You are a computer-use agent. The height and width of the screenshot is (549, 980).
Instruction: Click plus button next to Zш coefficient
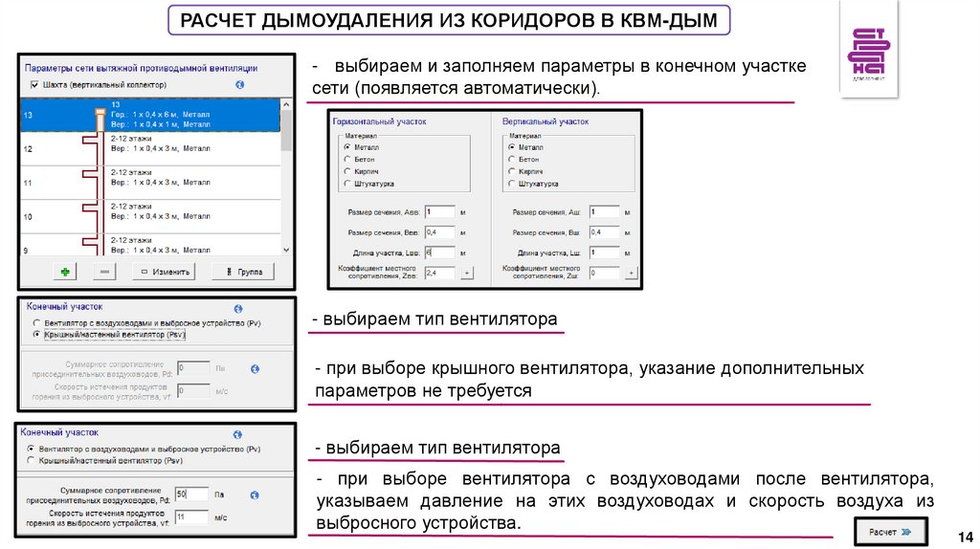[632, 273]
